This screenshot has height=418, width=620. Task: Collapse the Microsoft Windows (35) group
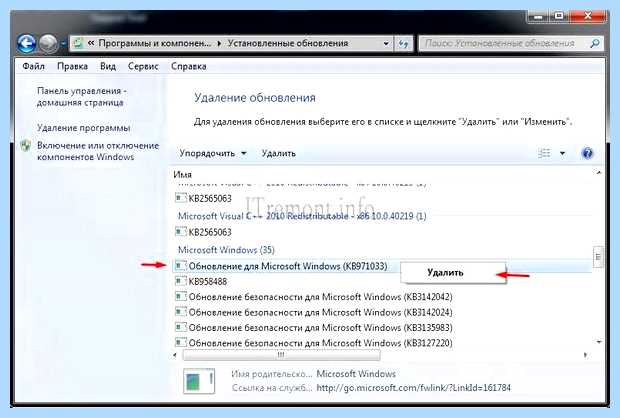[226, 250]
